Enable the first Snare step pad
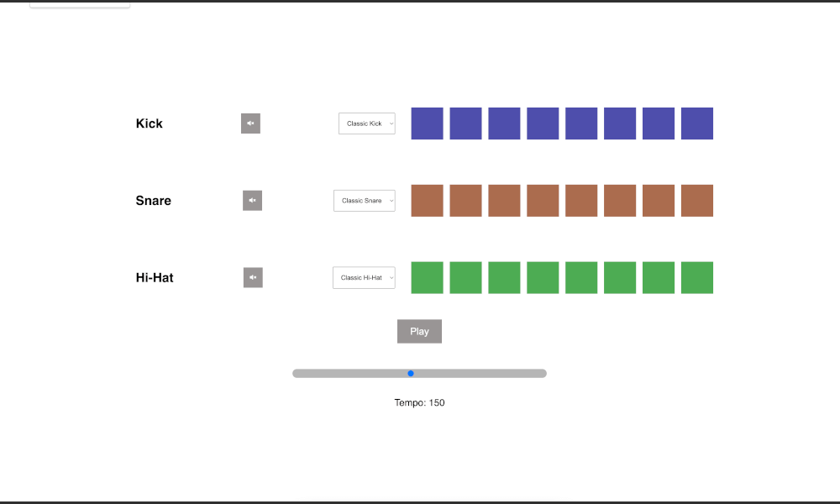 (x=427, y=201)
